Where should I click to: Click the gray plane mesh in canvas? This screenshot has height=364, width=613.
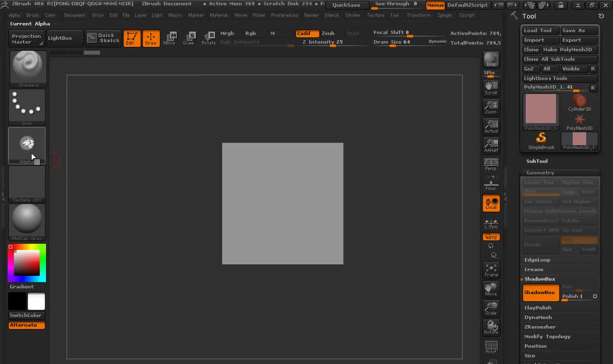point(283,204)
